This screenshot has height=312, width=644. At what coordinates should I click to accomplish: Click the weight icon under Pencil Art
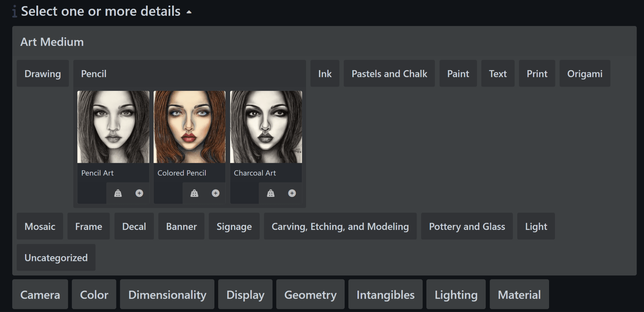118,193
